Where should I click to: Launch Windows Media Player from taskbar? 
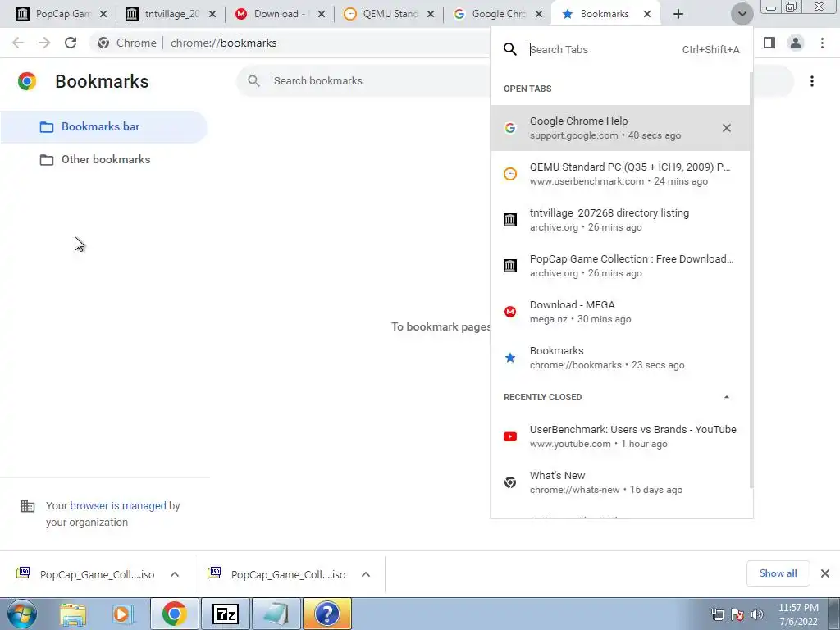point(123,614)
